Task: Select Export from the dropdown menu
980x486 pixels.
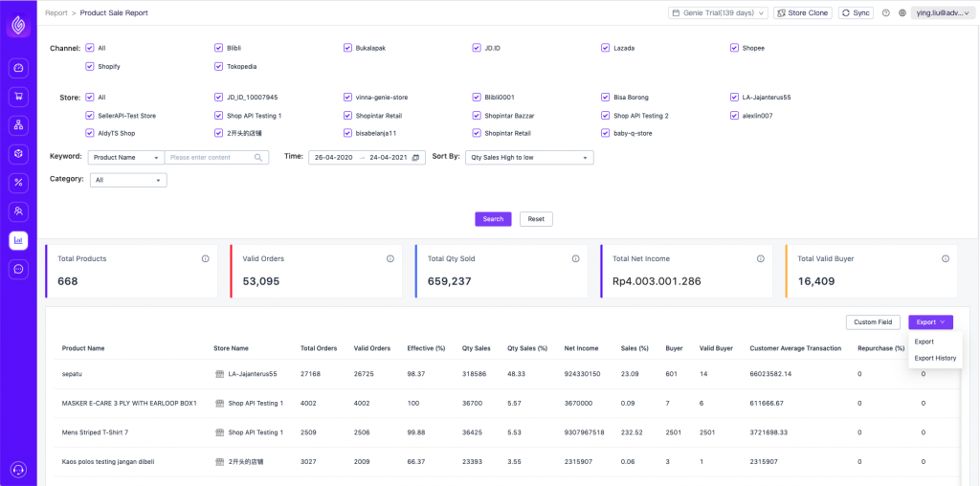Action: 924,342
